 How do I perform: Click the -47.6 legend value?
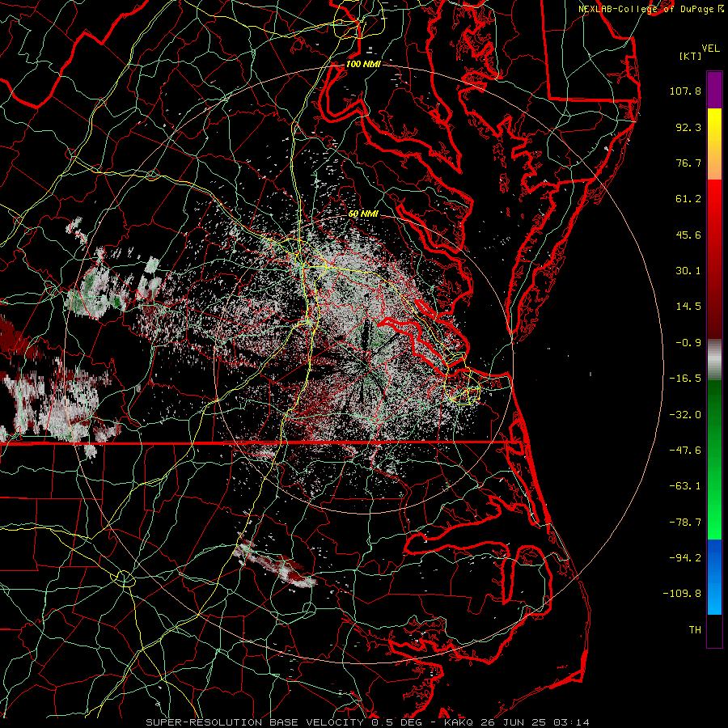[685, 451]
